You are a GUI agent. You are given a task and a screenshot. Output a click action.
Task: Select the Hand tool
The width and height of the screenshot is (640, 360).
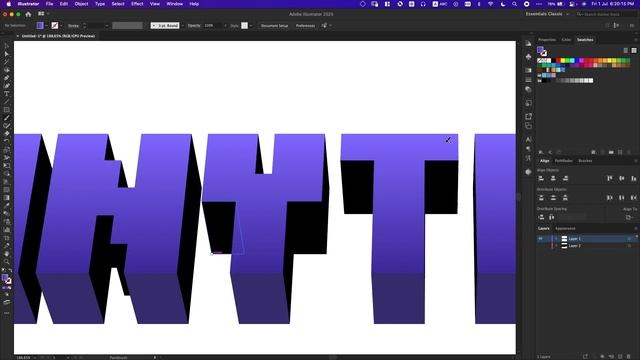pos(7,253)
